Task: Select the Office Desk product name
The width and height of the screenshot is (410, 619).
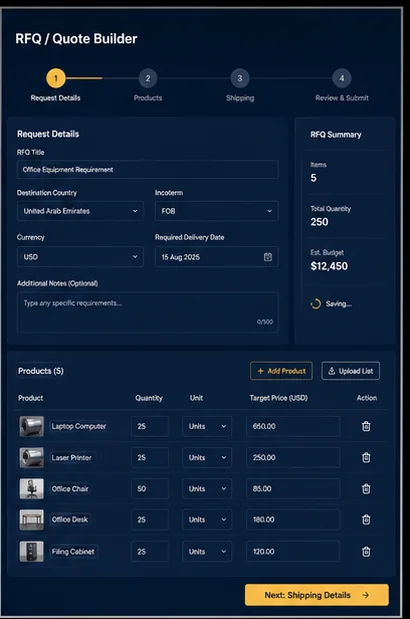Action: click(x=69, y=520)
